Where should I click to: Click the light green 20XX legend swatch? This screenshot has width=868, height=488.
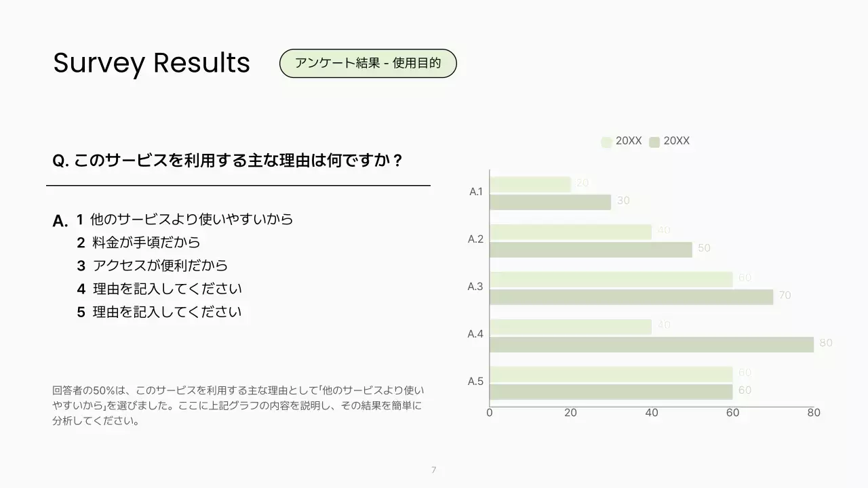click(606, 142)
